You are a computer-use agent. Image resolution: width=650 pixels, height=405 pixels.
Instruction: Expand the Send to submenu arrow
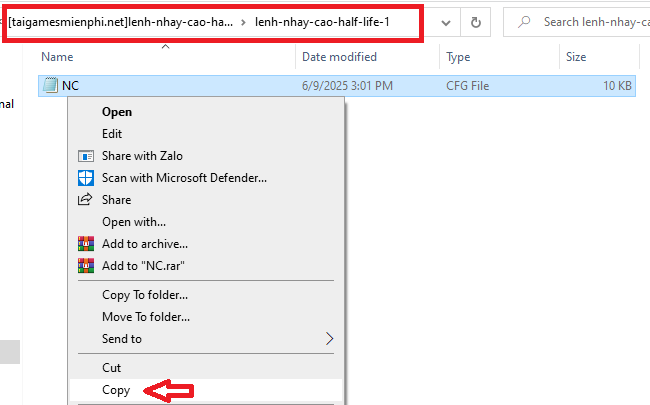pos(330,339)
